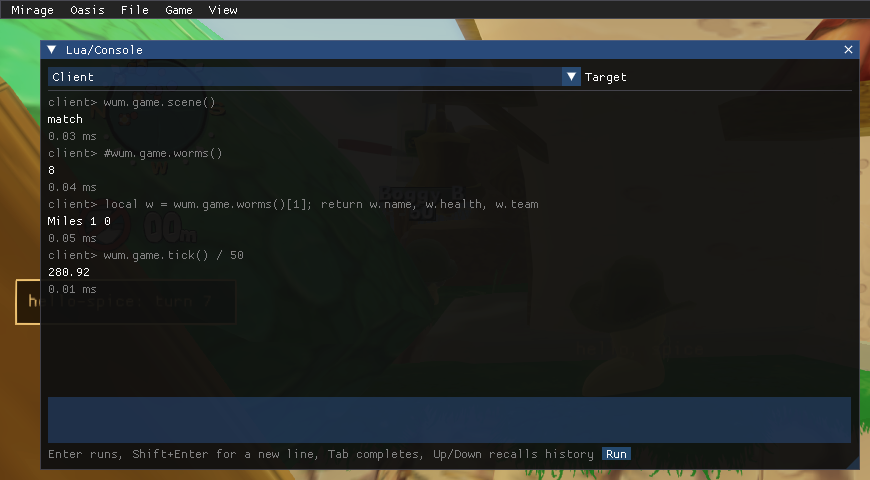Click the 'match' output line
This screenshot has width=870, height=480.
click(x=65, y=119)
